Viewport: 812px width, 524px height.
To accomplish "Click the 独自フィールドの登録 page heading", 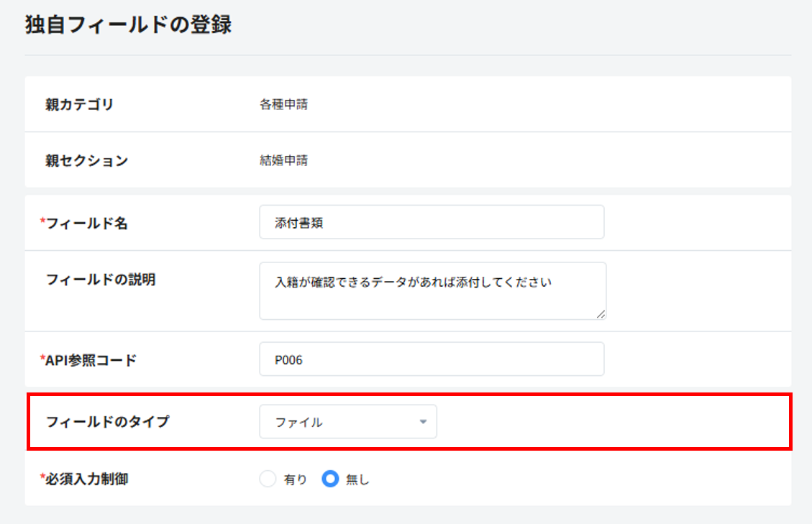I will tap(128, 24).
